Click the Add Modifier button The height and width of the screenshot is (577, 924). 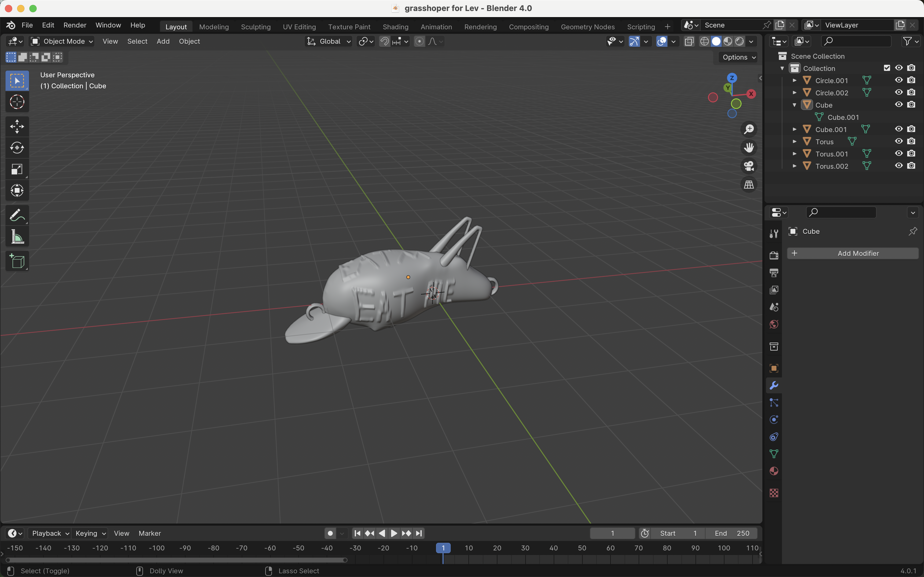click(x=853, y=253)
